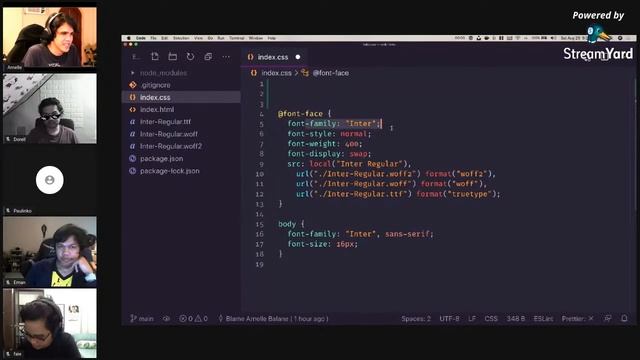Click the index.css breadcrumb segment

tap(276, 73)
